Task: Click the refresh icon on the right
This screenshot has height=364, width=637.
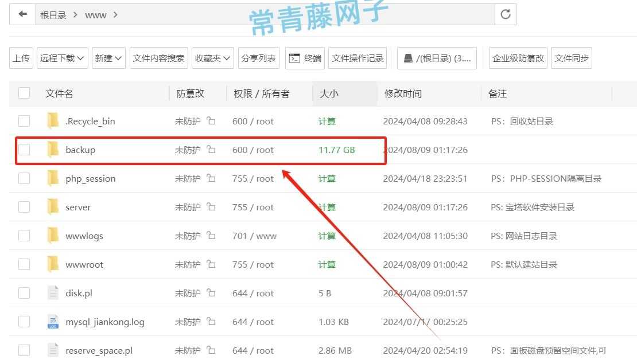Action: click(505, 14)
